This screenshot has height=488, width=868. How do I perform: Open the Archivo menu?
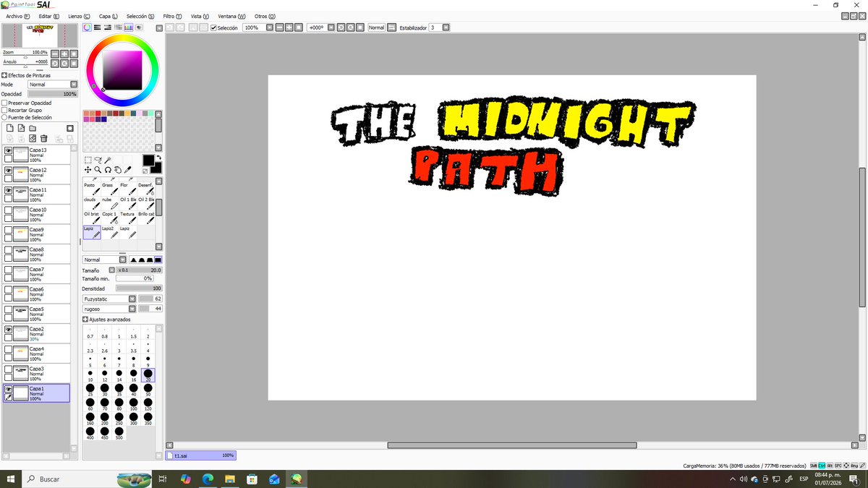[18, 16]
